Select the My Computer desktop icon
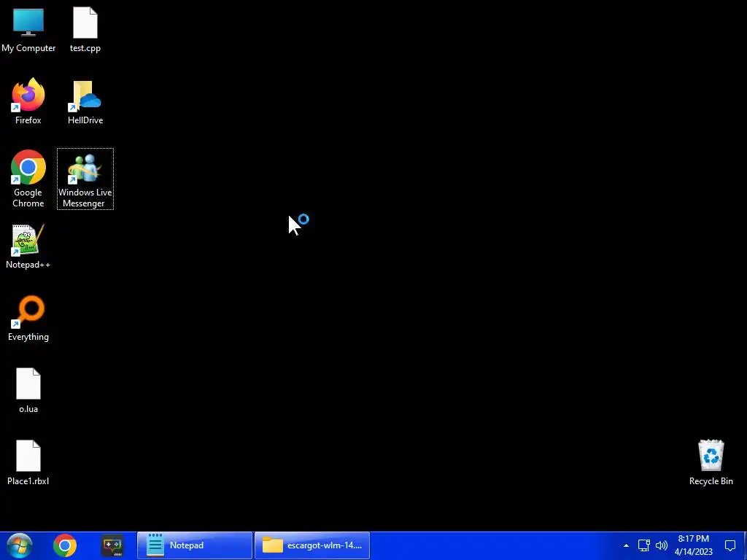 (x=28, y=30)
